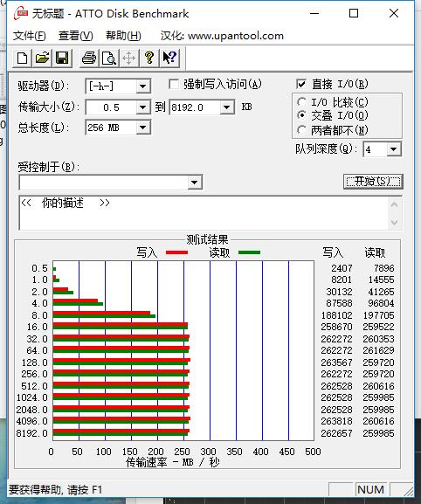Click the write value 188102

tap(337, 315)
